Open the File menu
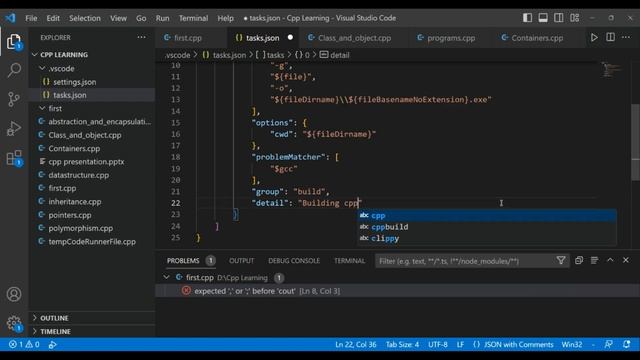 click(31, 18)
